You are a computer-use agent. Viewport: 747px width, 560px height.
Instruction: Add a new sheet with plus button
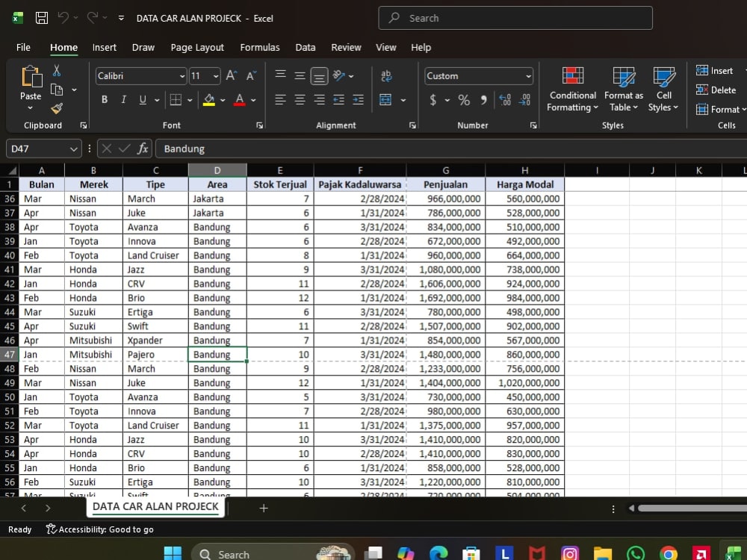(x=264, y=508)
